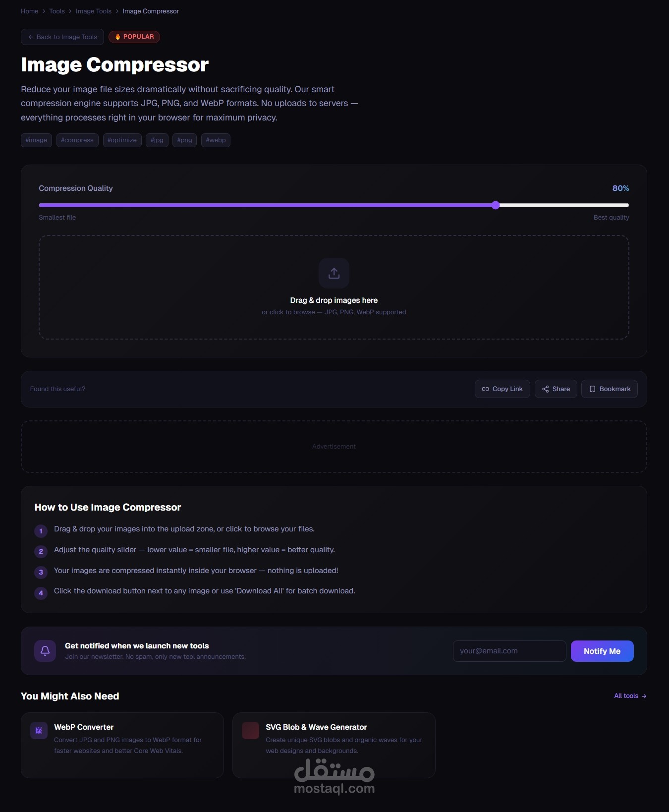Click the WebP Converter tool icon
This screenshot has height=812, width=669.
tap(39, 730)
